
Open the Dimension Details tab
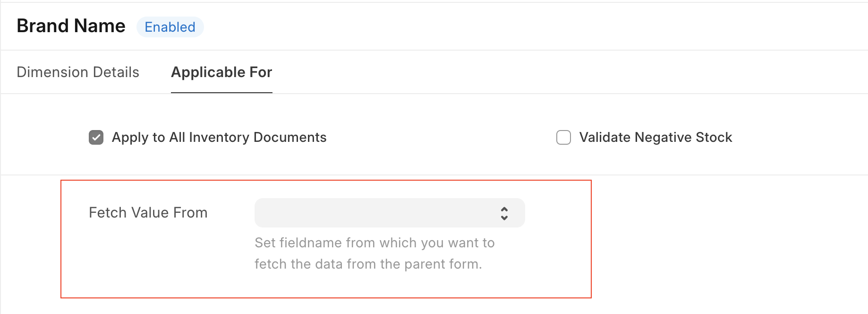78,72
